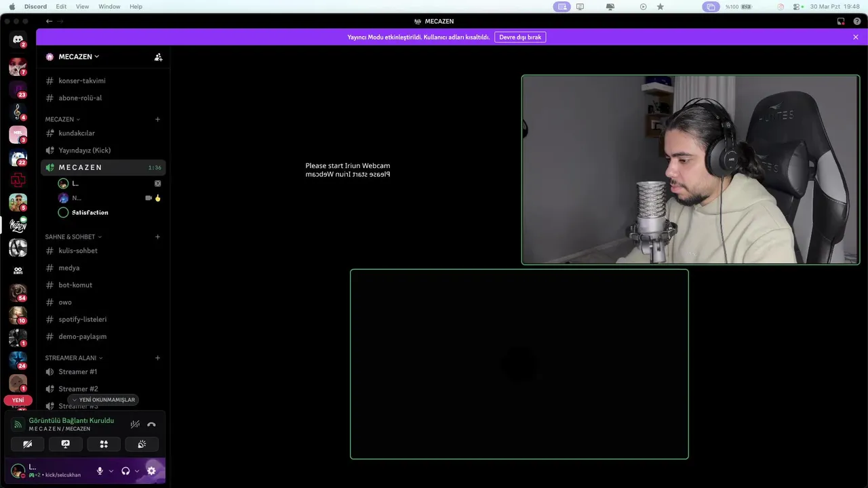Disconnect from the voice call
This screenshot has width=868, height=488.
click(x=151, y=424)
